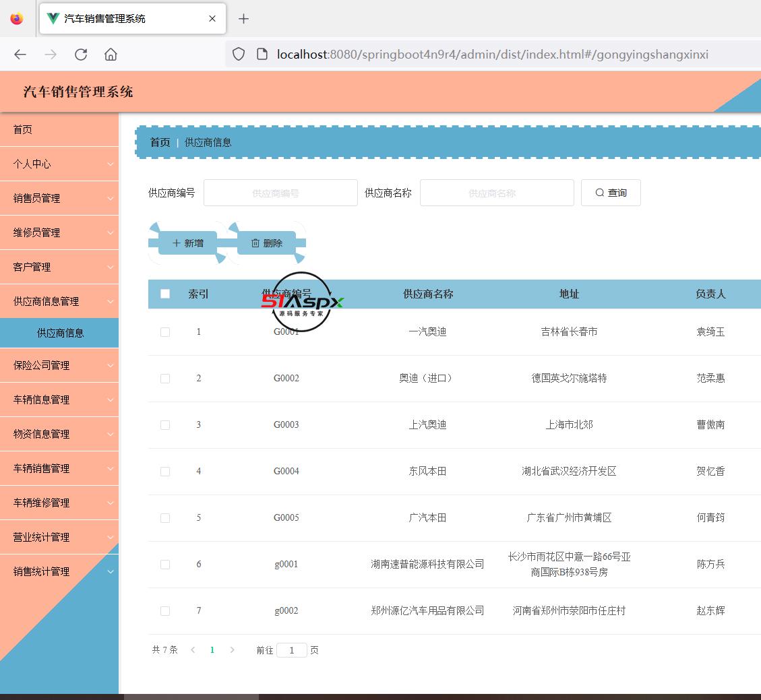The image size is (761, 700).
Task: Click the browser back arrow
Action: (20, 55)
